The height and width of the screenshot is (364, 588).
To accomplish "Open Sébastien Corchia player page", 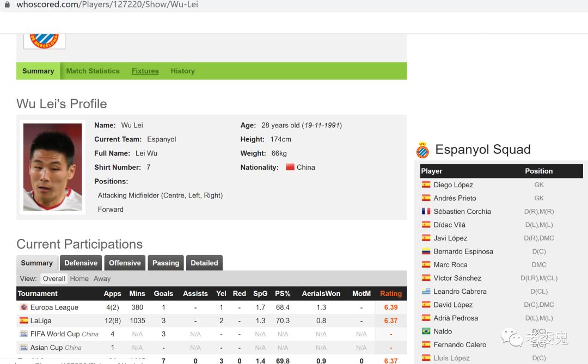I will point(462,211).
